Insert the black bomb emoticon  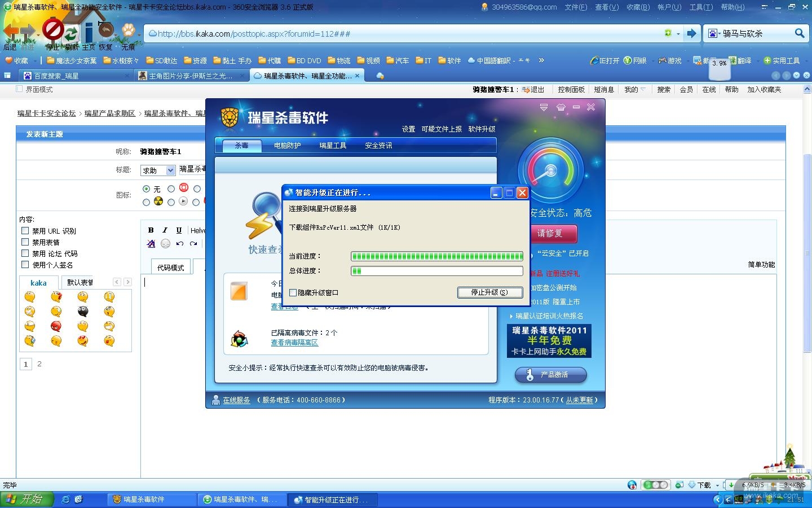click(x=83, y=312)
